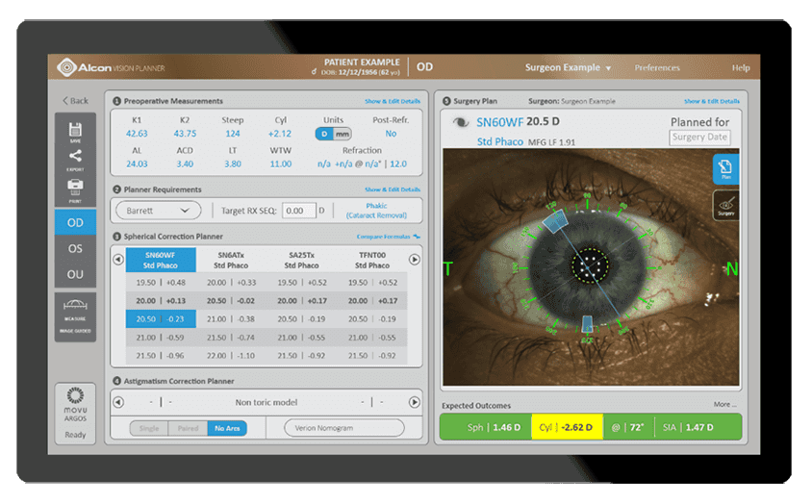Click the Save icon in the sidebar
The height and width of the screenshot is (504, 812).
coord(75,132)
